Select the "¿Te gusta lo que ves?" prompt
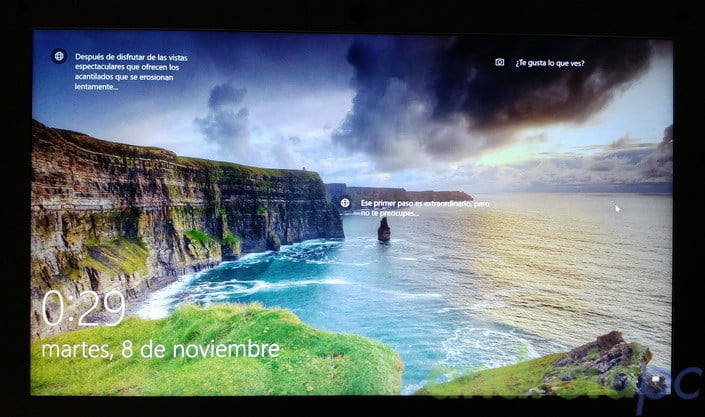 tap(549, 63)
